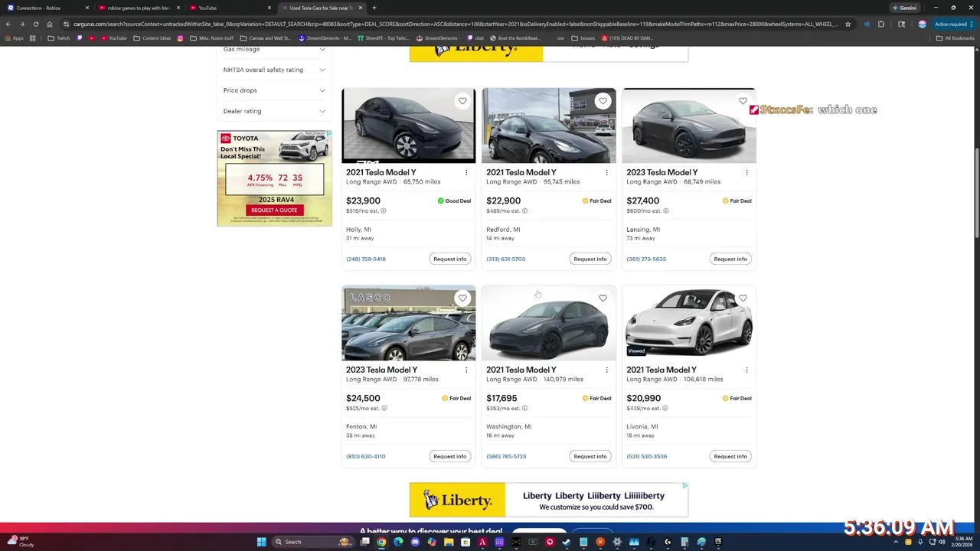The width and height of the screenshot is (980, 551).
Task: Open the Lasco lot 2023 Model Y photo
Action: (408, 323)
